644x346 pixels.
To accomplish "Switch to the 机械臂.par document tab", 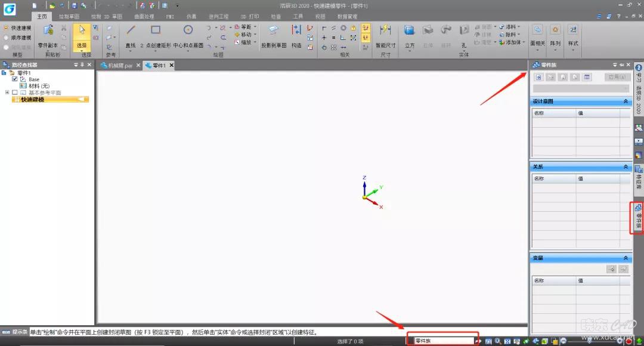I will [x=120, y=66].
